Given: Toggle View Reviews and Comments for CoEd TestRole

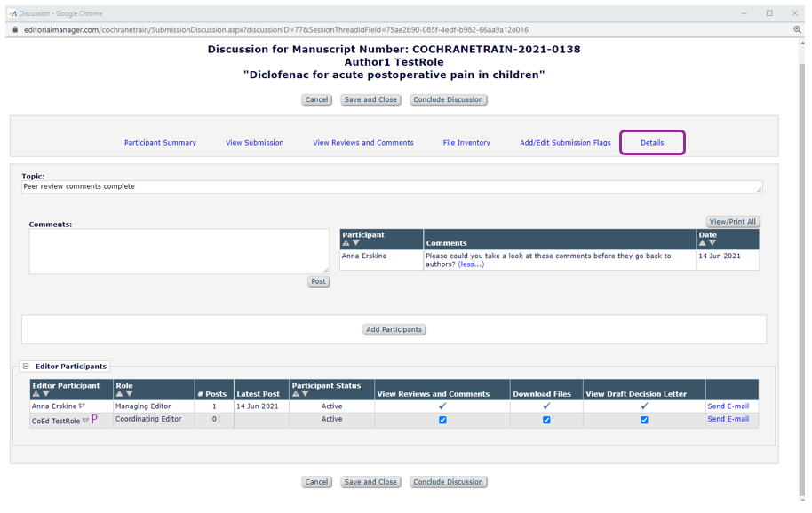Looking at the screenshot, I should click(x=442, y=420).
